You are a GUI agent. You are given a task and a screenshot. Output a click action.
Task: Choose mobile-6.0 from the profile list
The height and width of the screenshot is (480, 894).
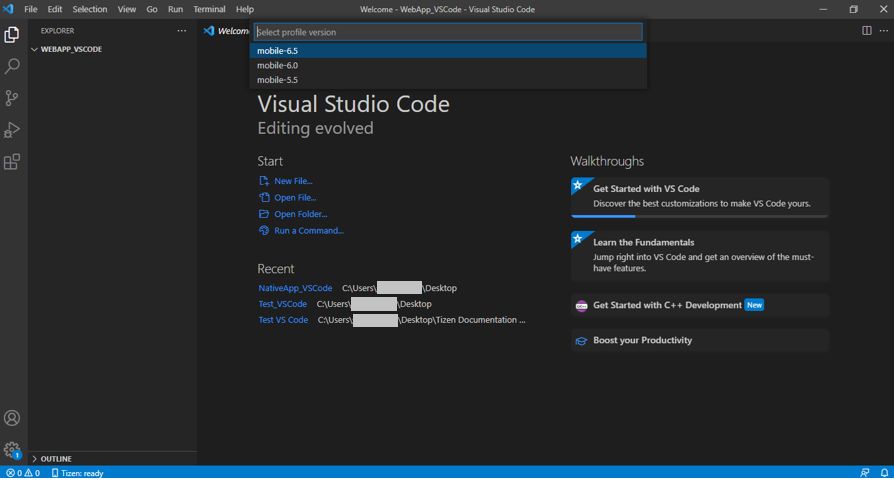click(278, 65)
